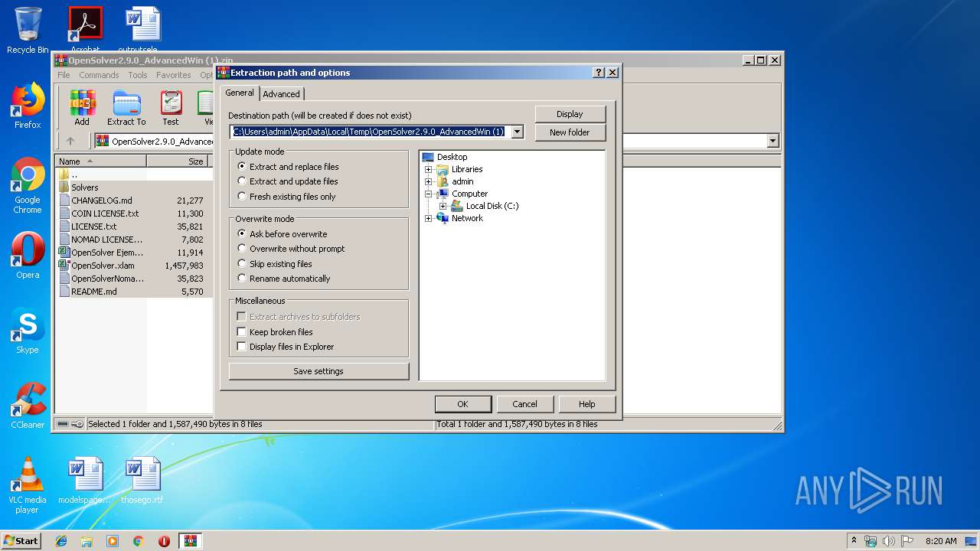Show hidden tray icons arrow

(x=854, y=541)
